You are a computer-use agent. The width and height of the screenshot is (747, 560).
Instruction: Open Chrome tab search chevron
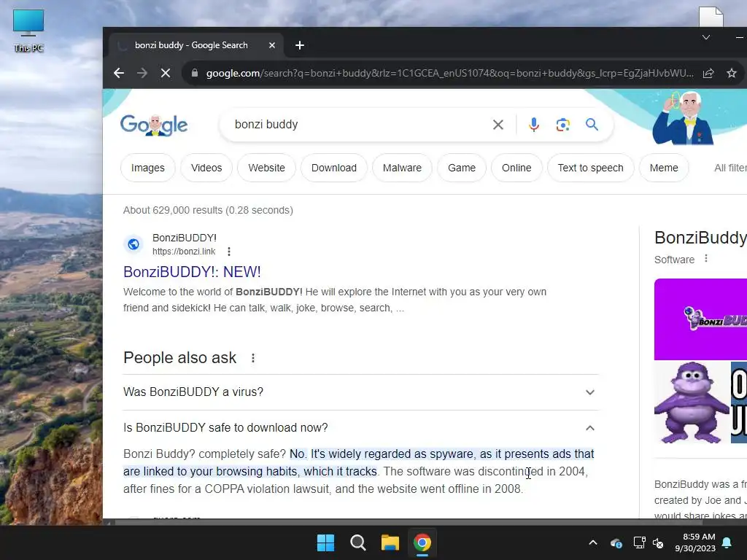[x=706, y=37]
